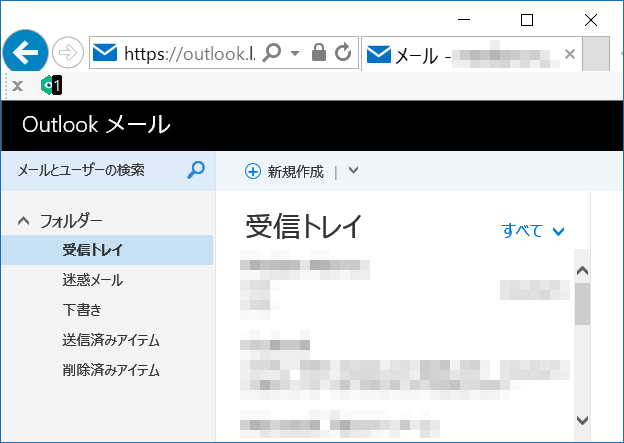This screenshot has height=443, width=624.
Task: Click the security padlock icon
Action: 319,52
